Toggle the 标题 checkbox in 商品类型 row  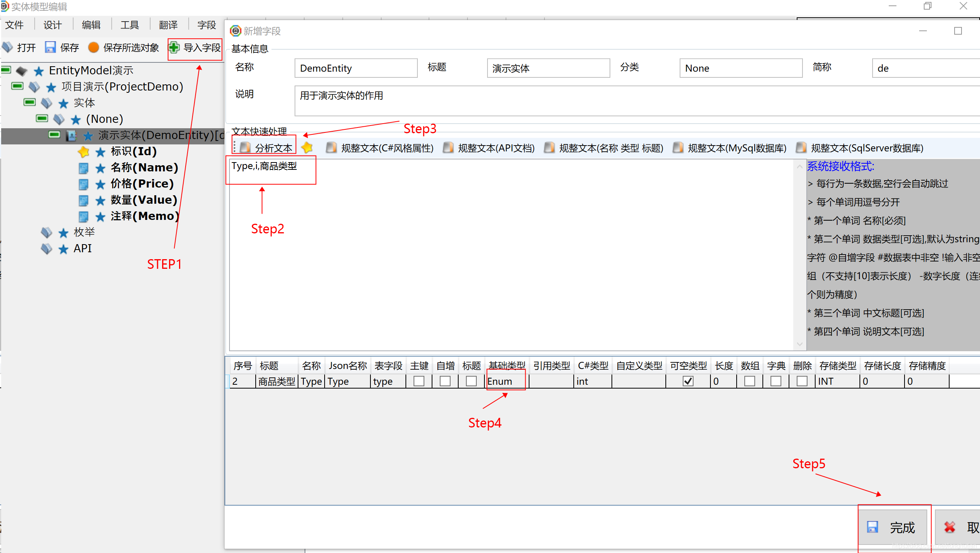tap(471, 381)
